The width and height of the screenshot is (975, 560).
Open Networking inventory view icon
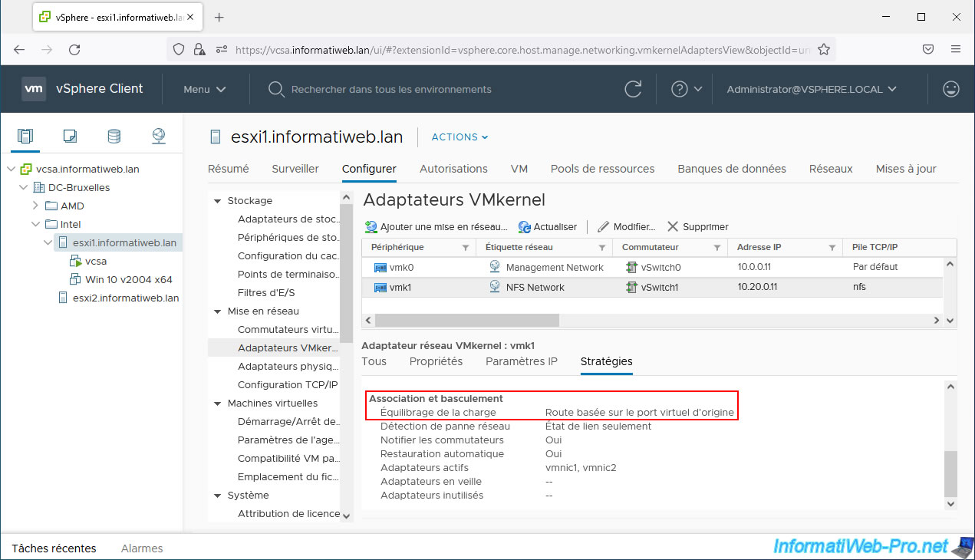click(158, 137)
